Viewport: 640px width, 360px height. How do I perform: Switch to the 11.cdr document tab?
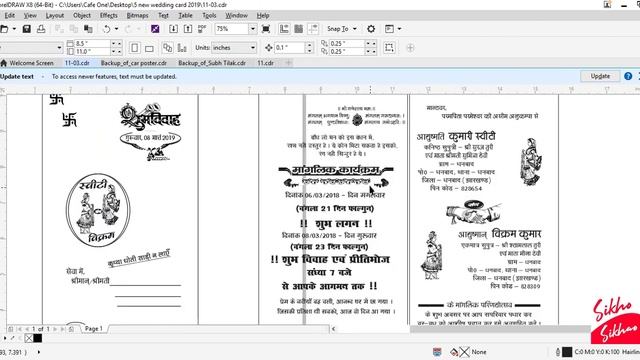[x=265, y=63]
